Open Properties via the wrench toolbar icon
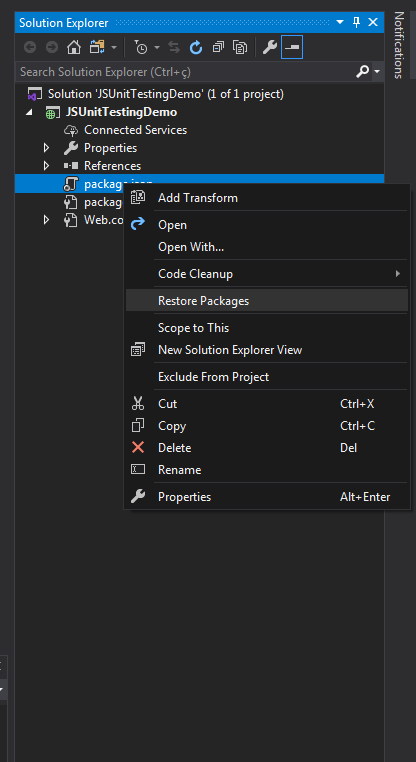Viewport: 416px width, 762px height. (x=269, y=47)
